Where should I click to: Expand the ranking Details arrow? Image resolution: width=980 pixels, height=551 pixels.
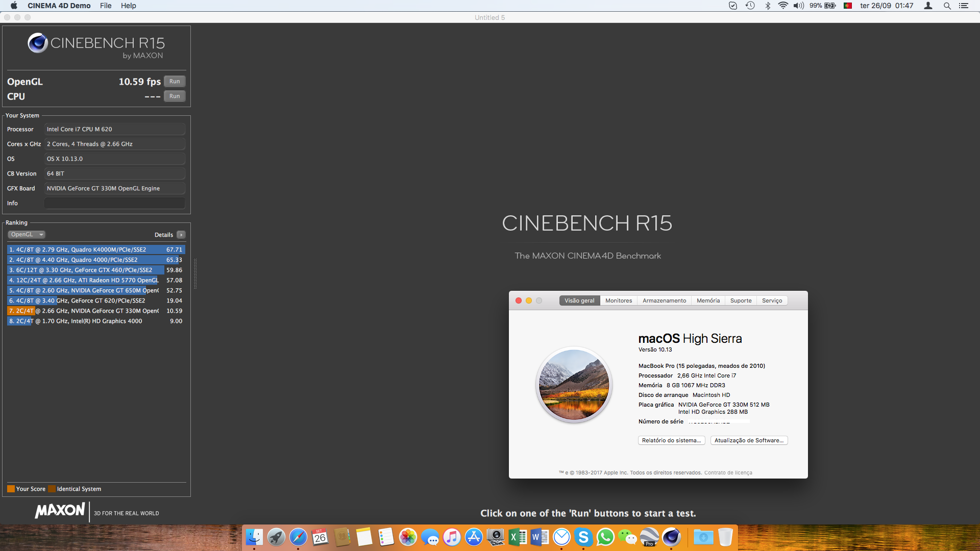[x=181, y=235]
